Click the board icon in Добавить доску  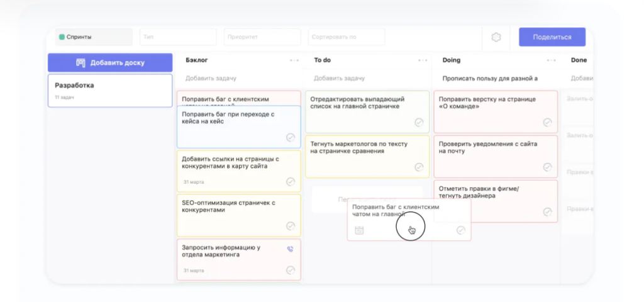point(80,63)
